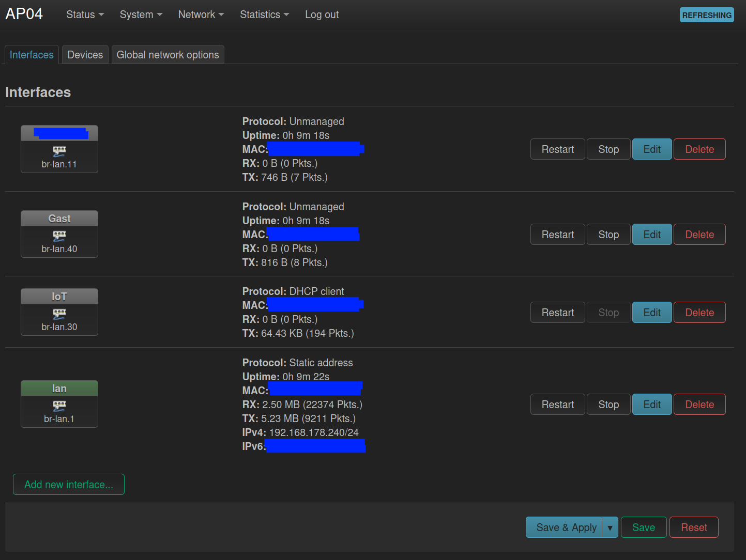The height and width of the screenshot is (560, 746).
Task: Switch to the Devices tab
Action: pyautogui.click(x=85, y=55)
